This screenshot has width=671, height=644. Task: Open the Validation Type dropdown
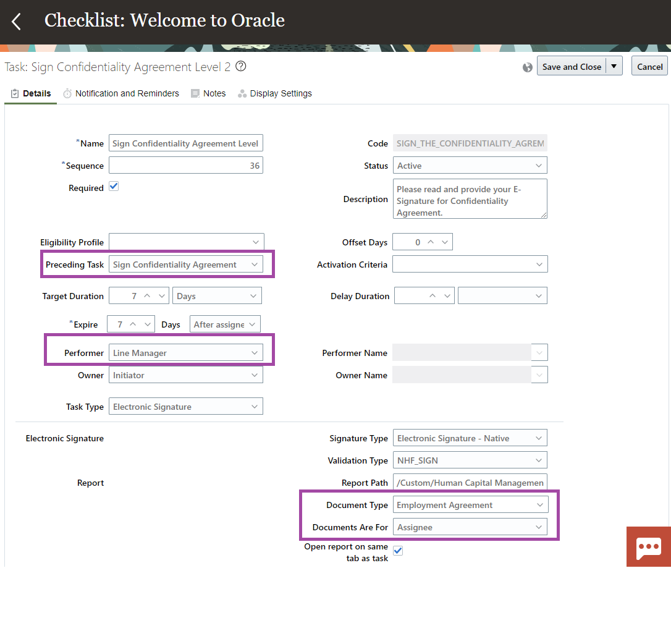pos(470,460)
